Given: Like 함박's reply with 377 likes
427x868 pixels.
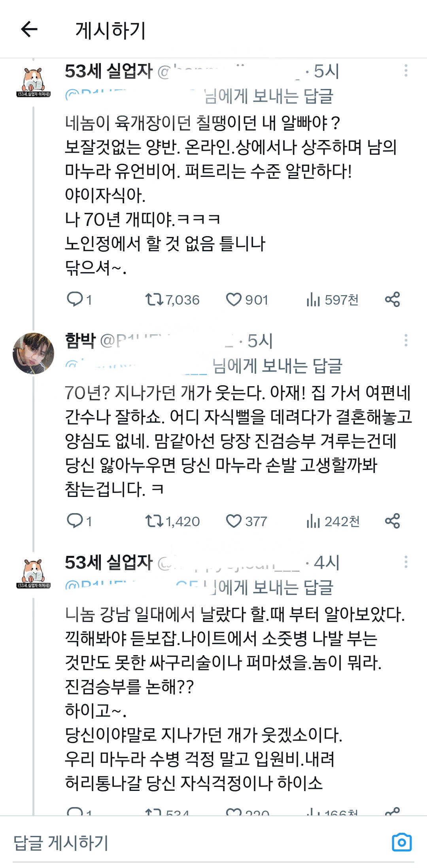Looking at the screenshot, I should [234, 521].
